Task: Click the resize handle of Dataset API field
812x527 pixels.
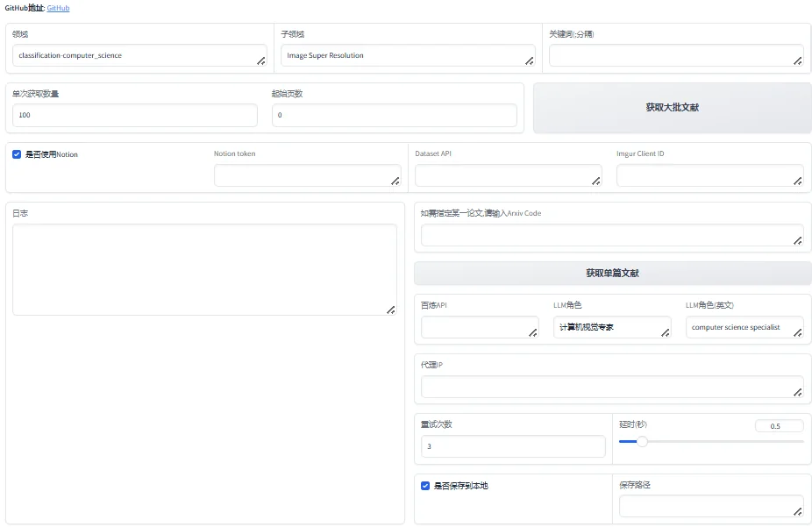Action: (x=596, y=181)
